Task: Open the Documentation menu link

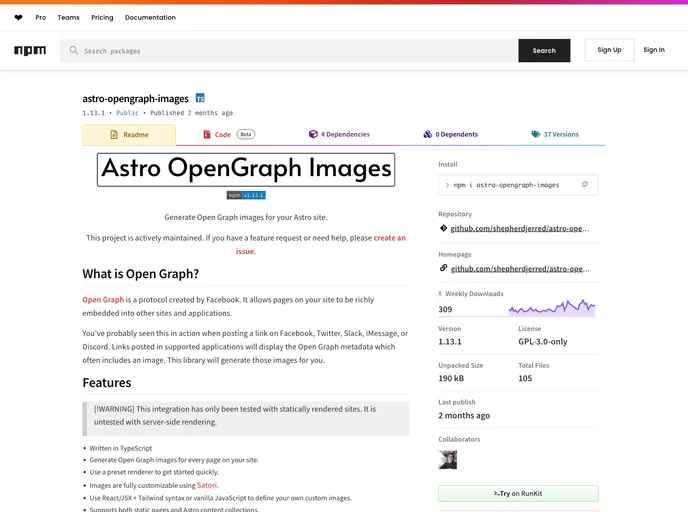Action: pyautogui.click(x=150, y=18)
